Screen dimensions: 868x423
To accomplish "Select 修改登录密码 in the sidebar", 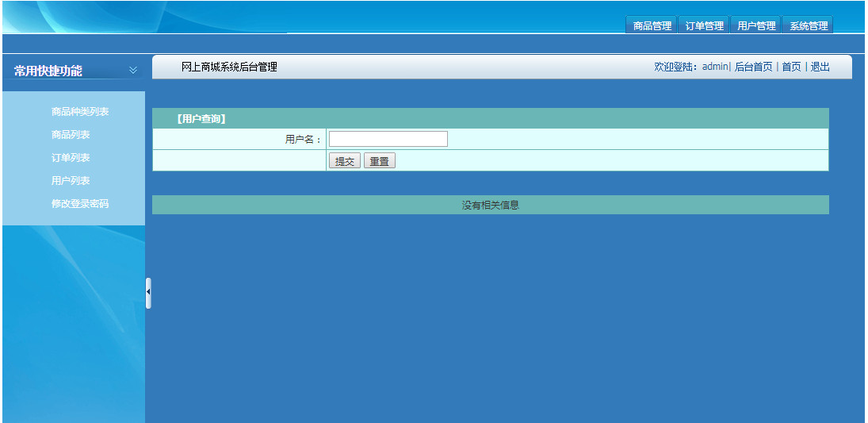I will point(80,203).
